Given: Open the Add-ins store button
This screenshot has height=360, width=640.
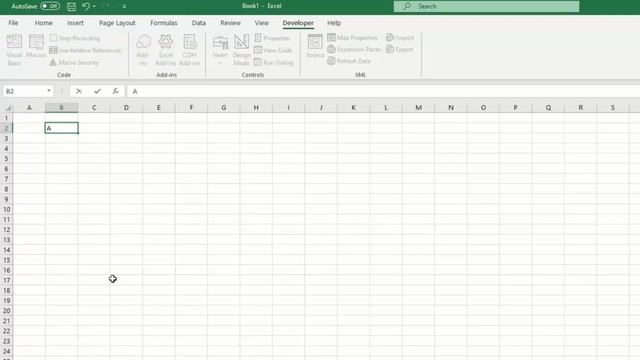Looking at the screenshot, I should (x=143, y=50).
